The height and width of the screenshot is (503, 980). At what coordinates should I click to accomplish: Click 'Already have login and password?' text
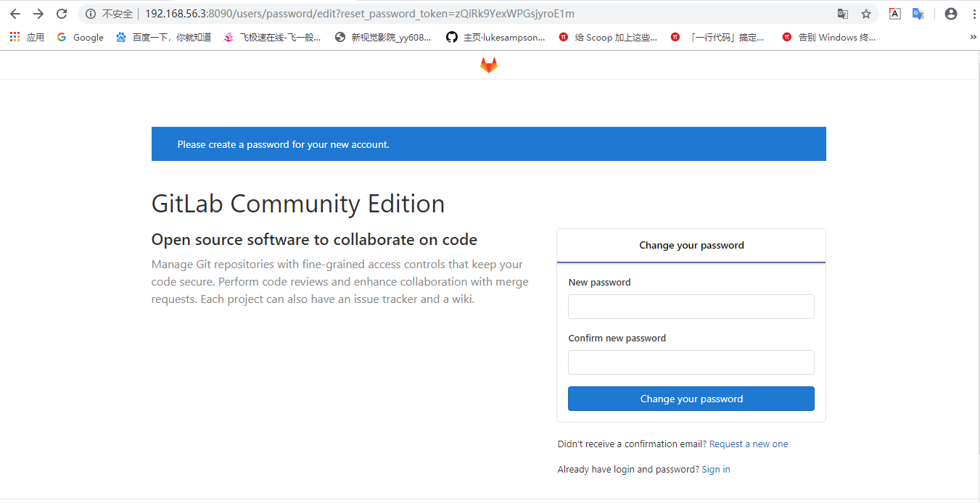point(628,470)
